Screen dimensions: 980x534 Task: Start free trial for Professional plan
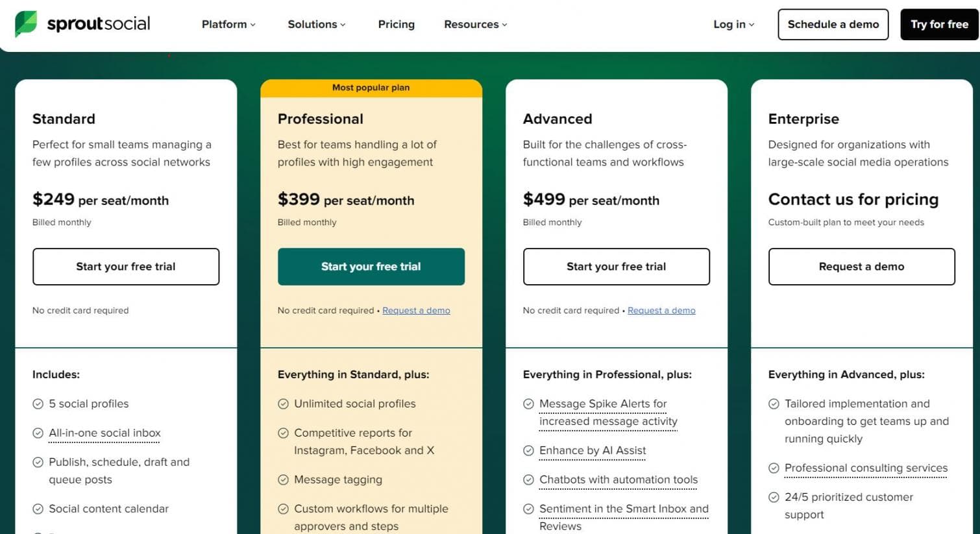371,267
